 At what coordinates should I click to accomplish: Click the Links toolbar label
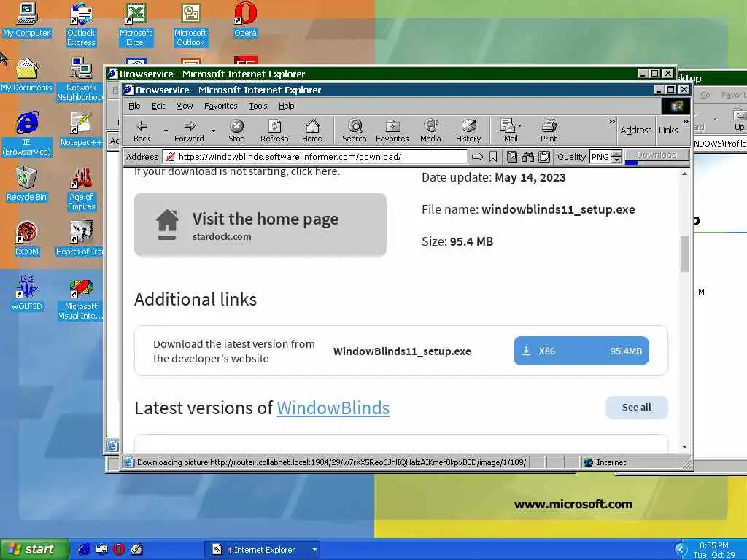point(668,130)
